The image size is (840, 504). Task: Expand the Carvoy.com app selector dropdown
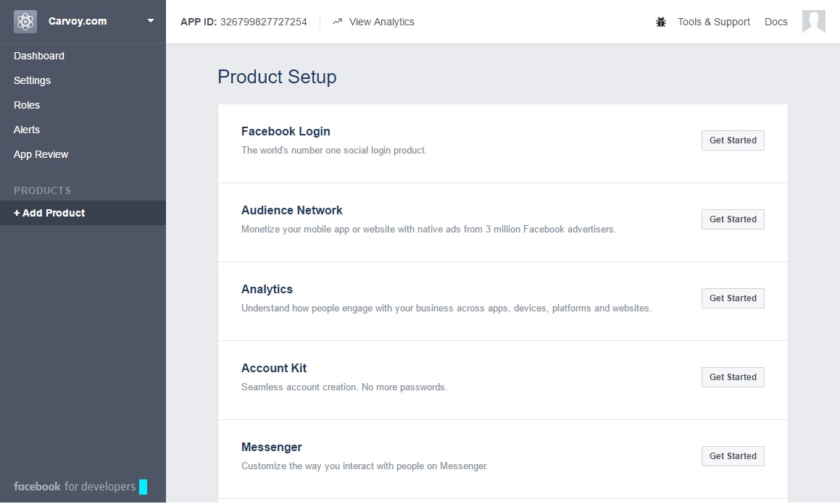(x=151, y=21)
